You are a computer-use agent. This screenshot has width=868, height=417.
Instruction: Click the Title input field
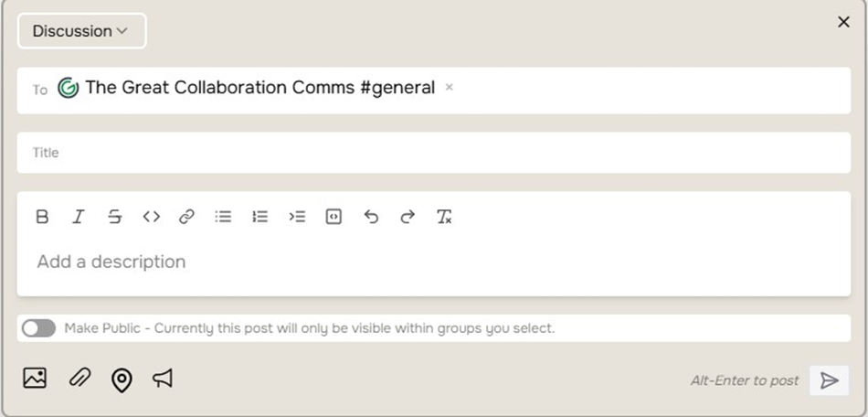coord(433,153)
